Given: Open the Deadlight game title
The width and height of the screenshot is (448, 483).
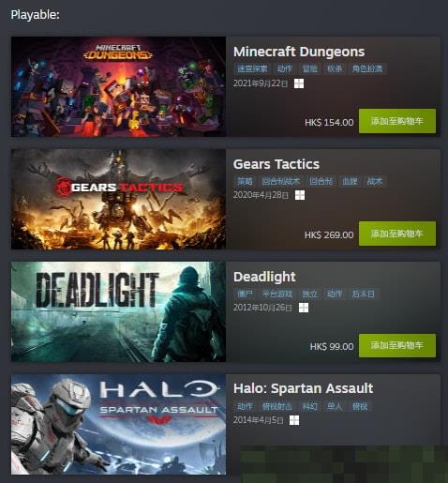Looking at the screenshot, I should point(264,277).
